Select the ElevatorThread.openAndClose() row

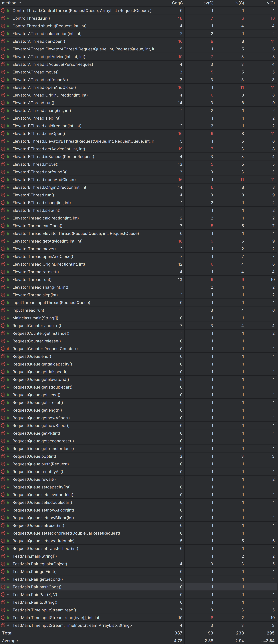(x=139, y=257)
